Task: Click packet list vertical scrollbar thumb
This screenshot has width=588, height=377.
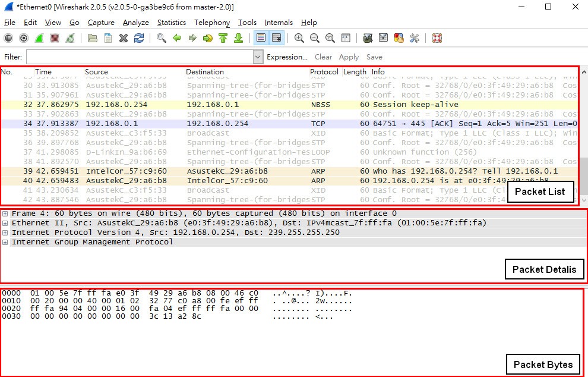Action: tap(584, 175)
